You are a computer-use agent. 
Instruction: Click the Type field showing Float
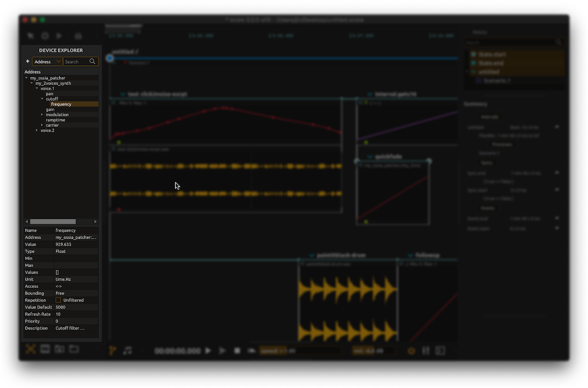[x=76, y=251]
